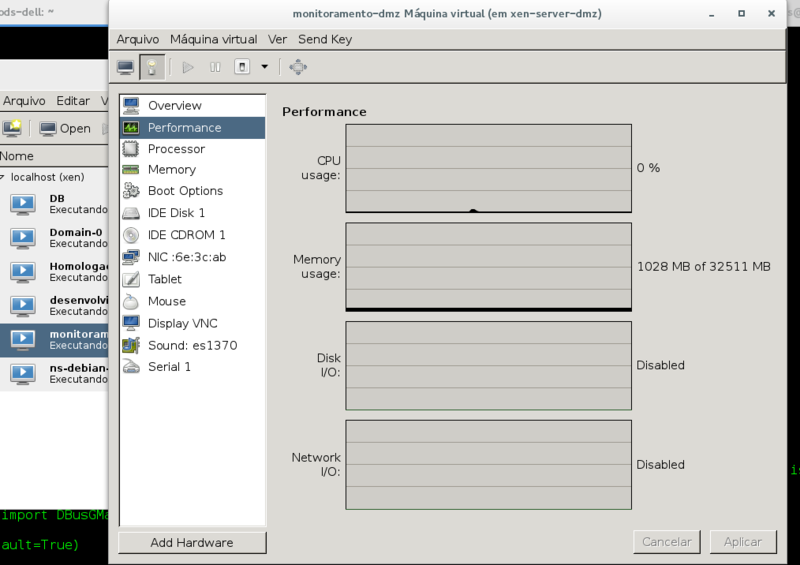Select Processor in hardware list

(192, 149)
